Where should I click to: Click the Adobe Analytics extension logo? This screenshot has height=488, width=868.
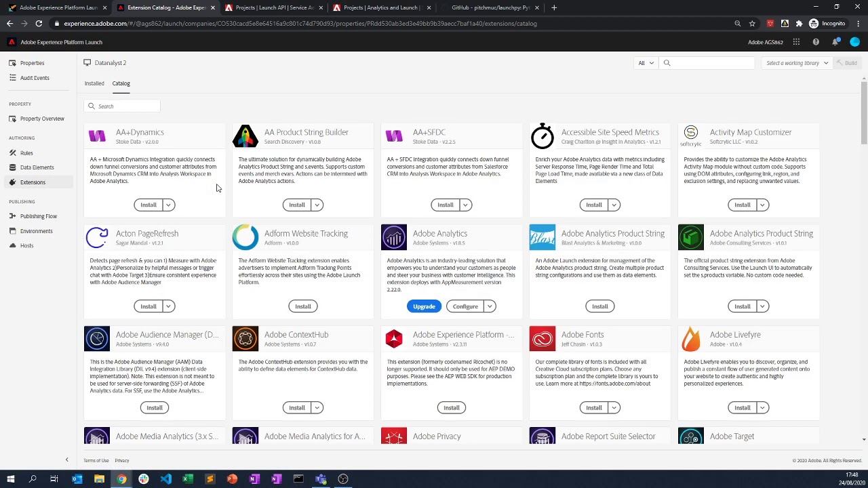pyautogui.click(x=394, y=237)
